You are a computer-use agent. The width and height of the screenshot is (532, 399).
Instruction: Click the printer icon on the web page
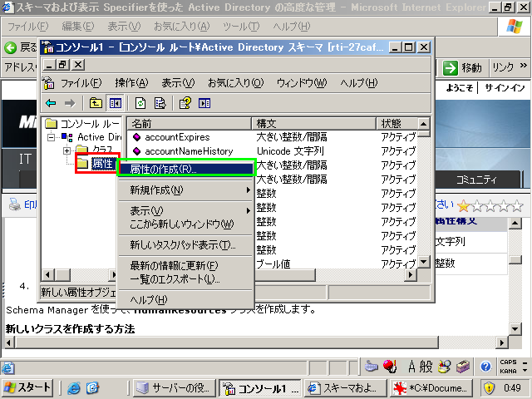tap(15, 204)
